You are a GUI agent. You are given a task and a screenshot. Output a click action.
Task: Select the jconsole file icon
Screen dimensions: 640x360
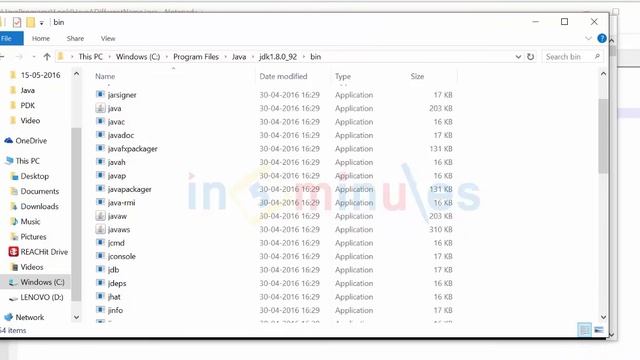pyautogui.click(x=100, y=256)
